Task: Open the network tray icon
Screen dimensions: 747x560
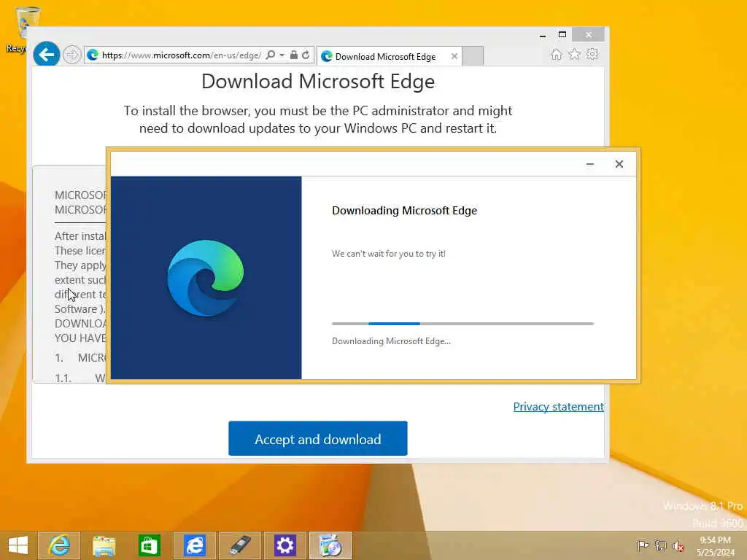Action: pos(660,545)
